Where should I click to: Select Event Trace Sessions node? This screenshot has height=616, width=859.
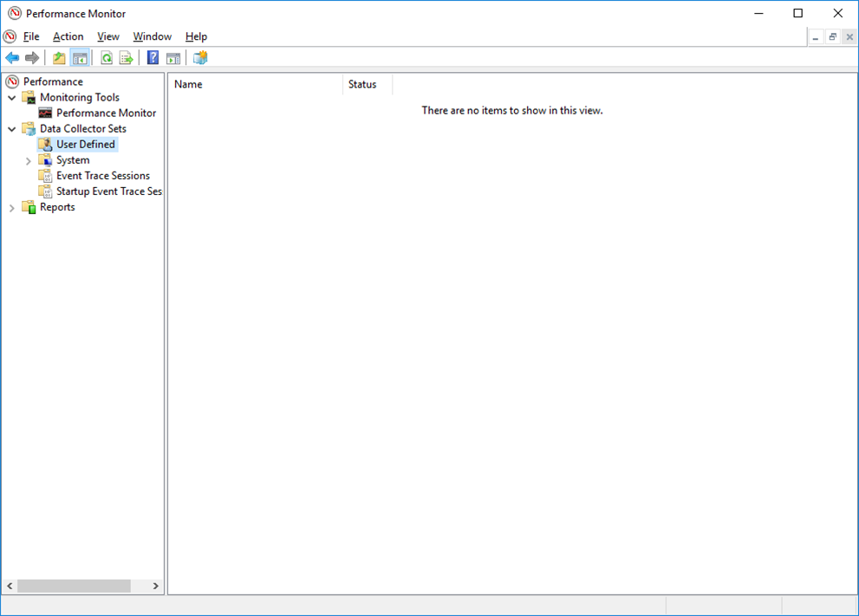103,176
